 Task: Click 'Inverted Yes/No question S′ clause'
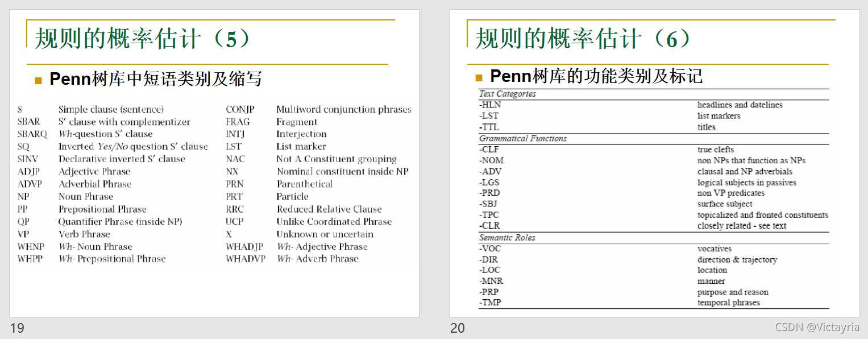tap(133, 147)
